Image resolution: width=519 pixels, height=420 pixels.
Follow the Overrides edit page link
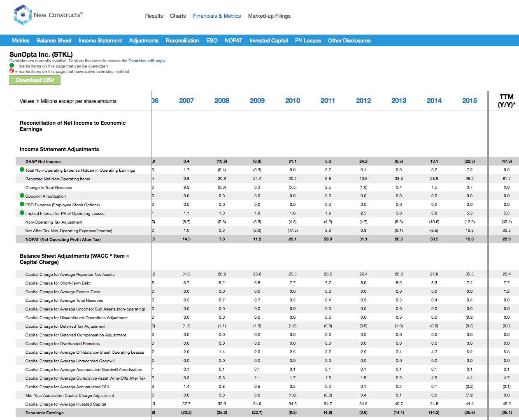(x=147, y=61)
